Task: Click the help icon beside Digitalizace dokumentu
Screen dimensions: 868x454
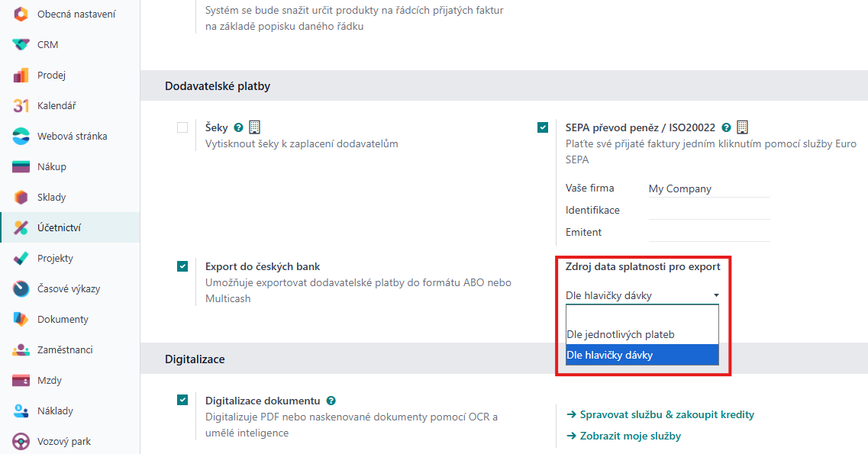Action: pyautogui.click(x=331, y=401)
